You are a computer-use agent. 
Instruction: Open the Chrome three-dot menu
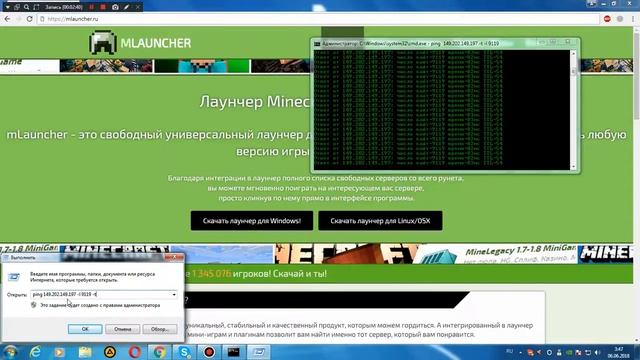(633, 19)
